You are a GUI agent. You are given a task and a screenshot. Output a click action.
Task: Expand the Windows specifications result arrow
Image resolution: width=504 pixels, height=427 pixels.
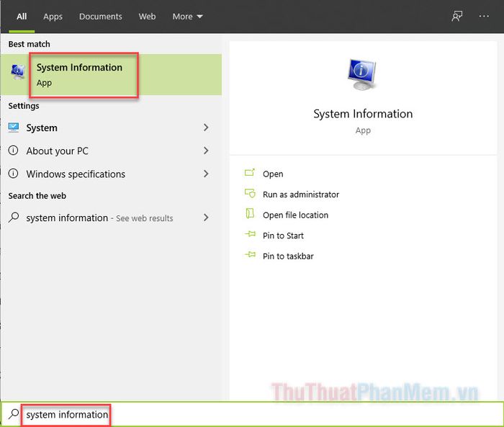(206, 174)
